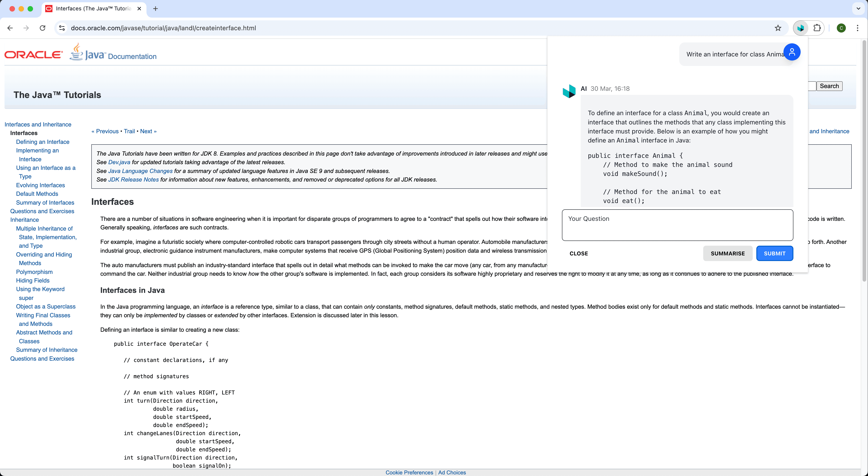Bookmark this page with the star
Viewport: 868px width, 476px height.
click(778, 28)
